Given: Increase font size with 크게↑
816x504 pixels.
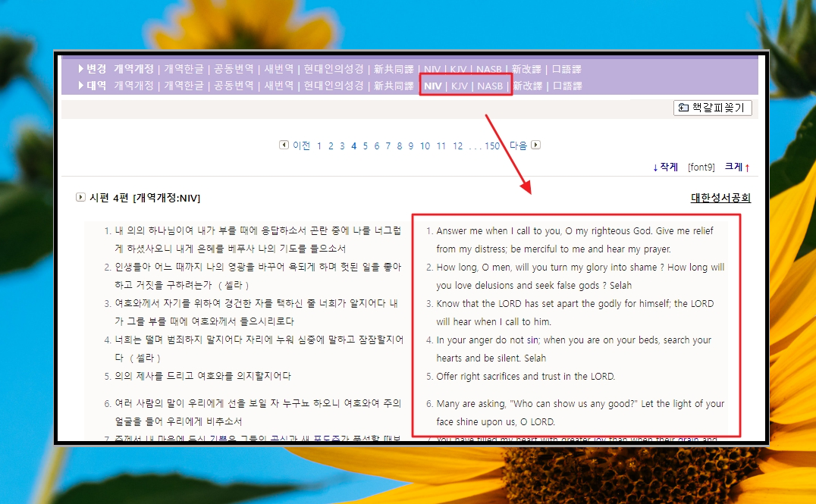Looking at the screenshot, I should [737, 167].
